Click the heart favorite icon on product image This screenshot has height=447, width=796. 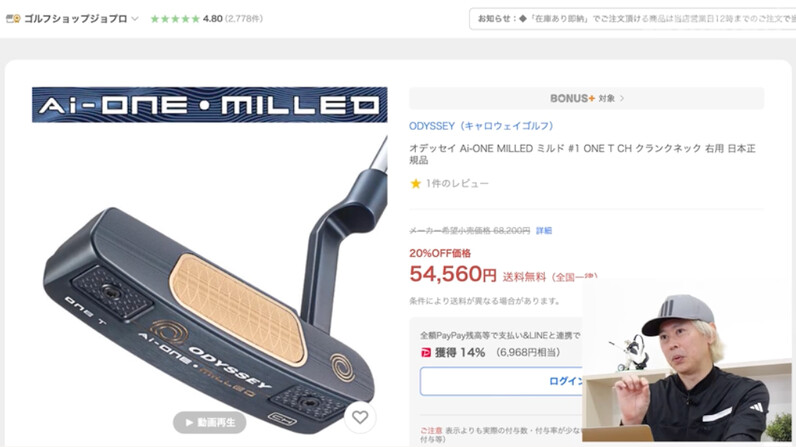360,417
